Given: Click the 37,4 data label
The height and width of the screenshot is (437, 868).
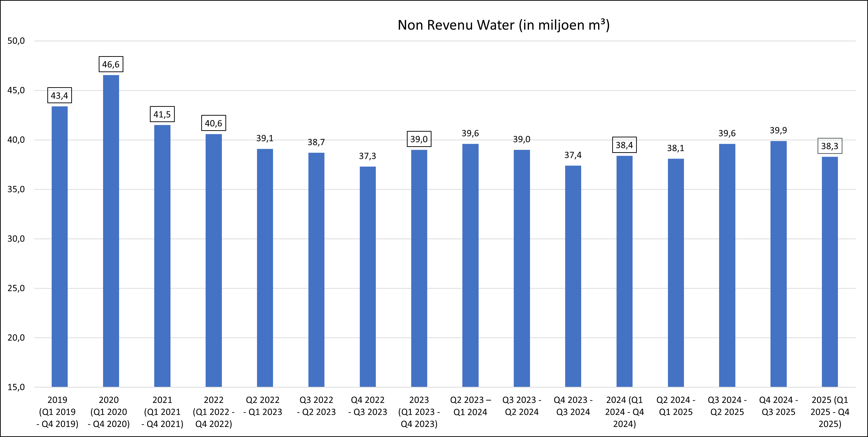Looking at the screenshot, I should click(x=573, y=155).
